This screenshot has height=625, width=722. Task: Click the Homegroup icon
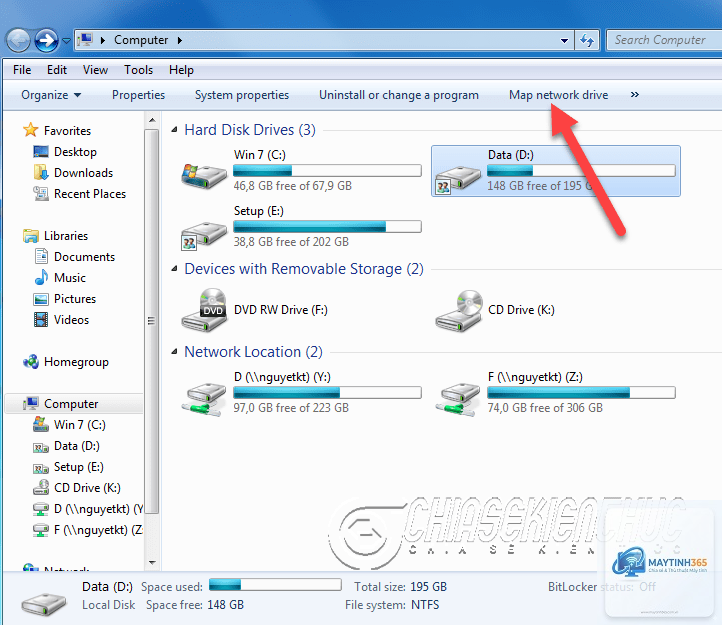[31, 362]
